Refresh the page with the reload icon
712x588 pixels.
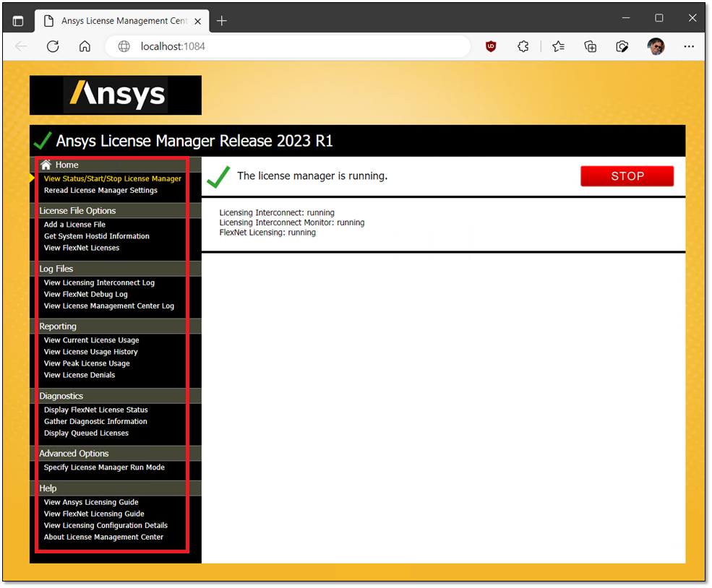[x=53, y=46]
